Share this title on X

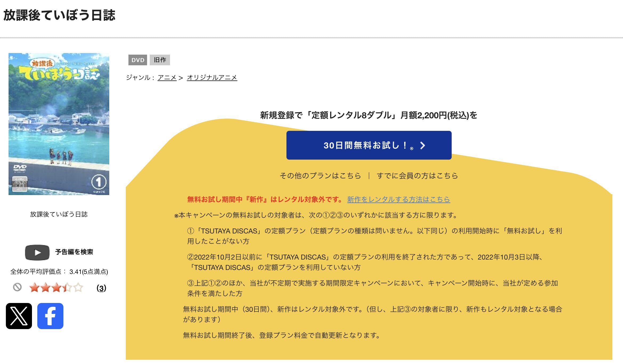(19, 316)
